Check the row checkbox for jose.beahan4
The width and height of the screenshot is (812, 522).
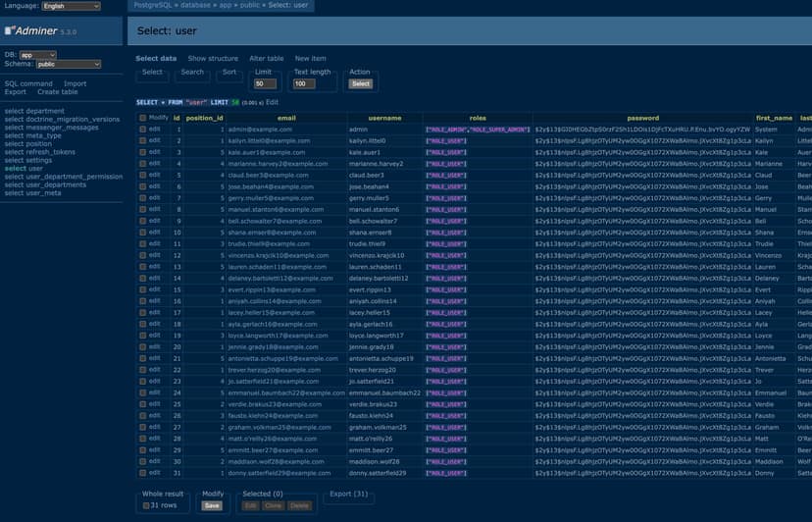(x=143, y=186)
